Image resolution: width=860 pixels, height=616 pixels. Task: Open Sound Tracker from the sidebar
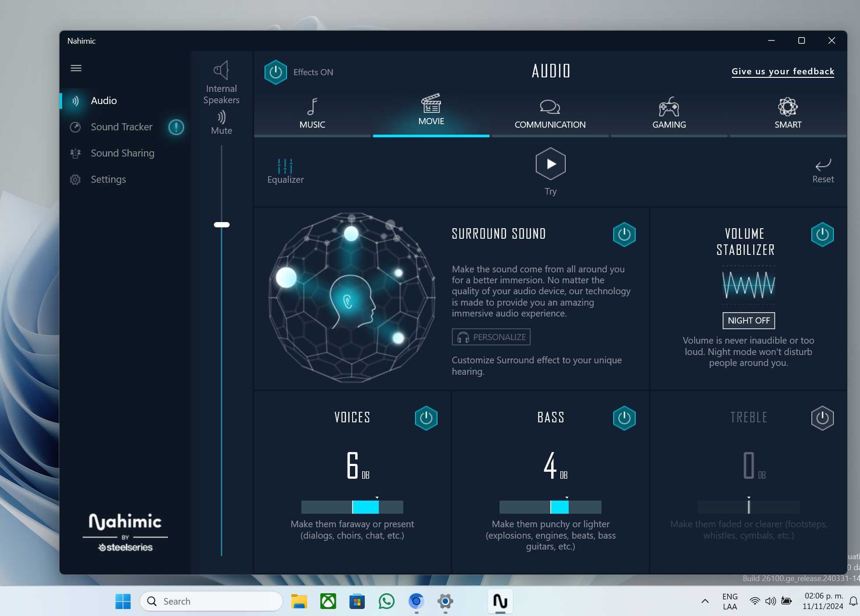[121, 127]
